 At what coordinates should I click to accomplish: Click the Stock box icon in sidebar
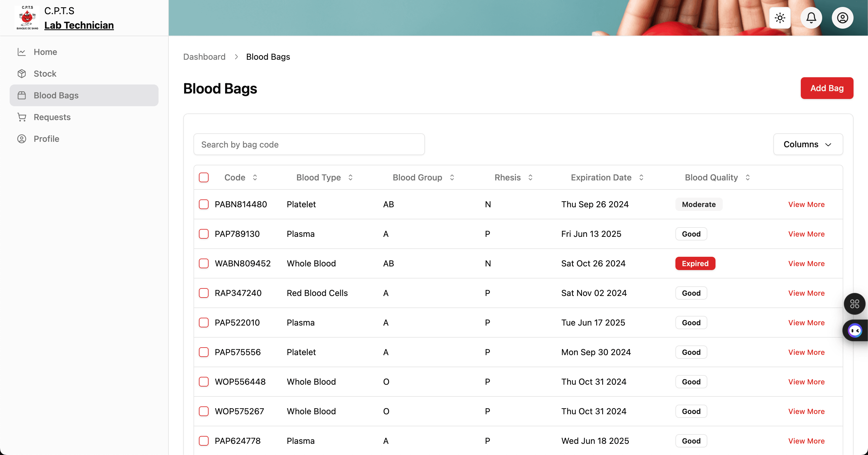pos(22,74)
